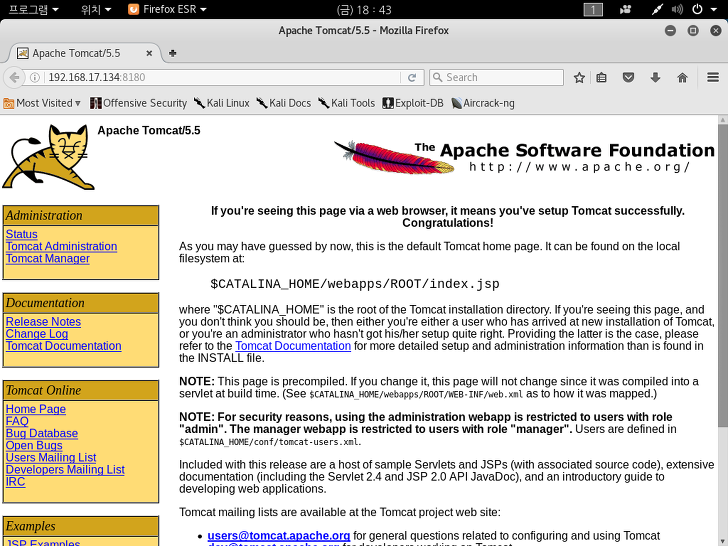Open the 위치 places menu
Screen dimensions: 728x546
96,9
